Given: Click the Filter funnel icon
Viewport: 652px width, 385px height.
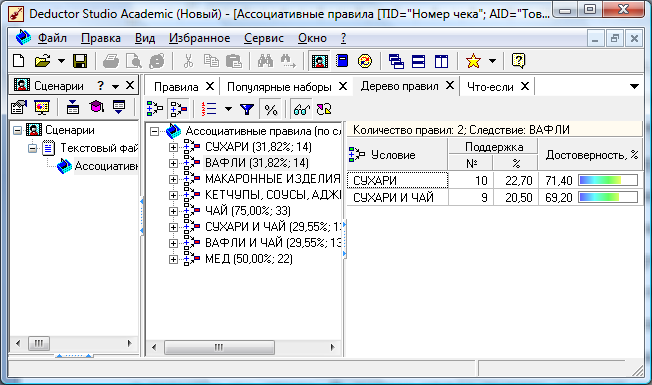Looking at the screenshot, I should coord(247,109).
